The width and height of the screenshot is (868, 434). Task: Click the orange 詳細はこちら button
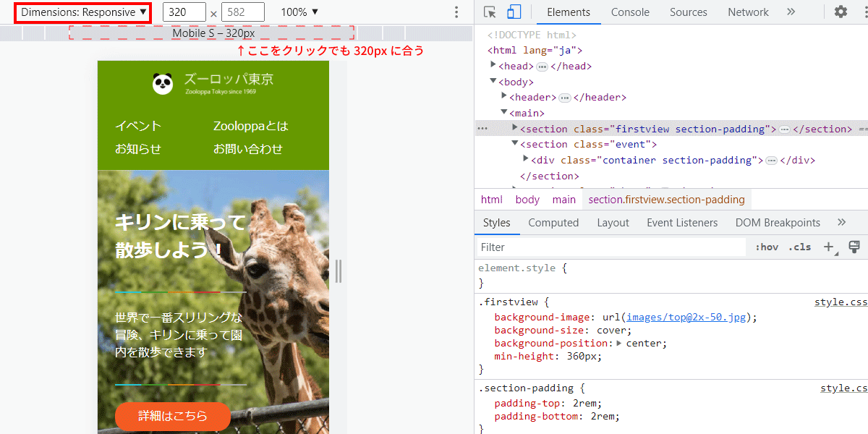pyautogui.click(x=173, y=416)
